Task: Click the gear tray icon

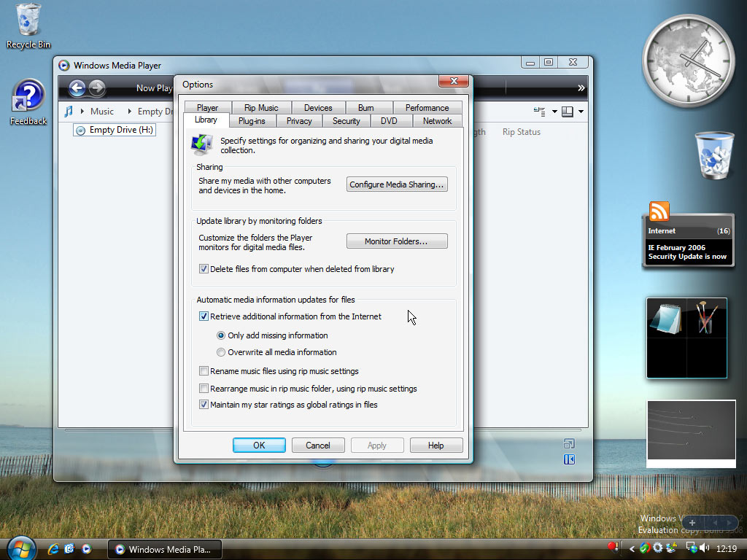Action: (x=658, y=548)
